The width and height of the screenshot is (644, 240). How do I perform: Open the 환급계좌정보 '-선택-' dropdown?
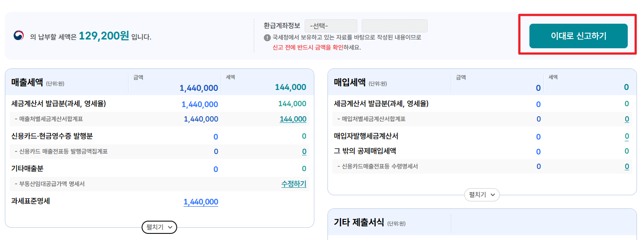pyautogui.click(x=331, y=26)
